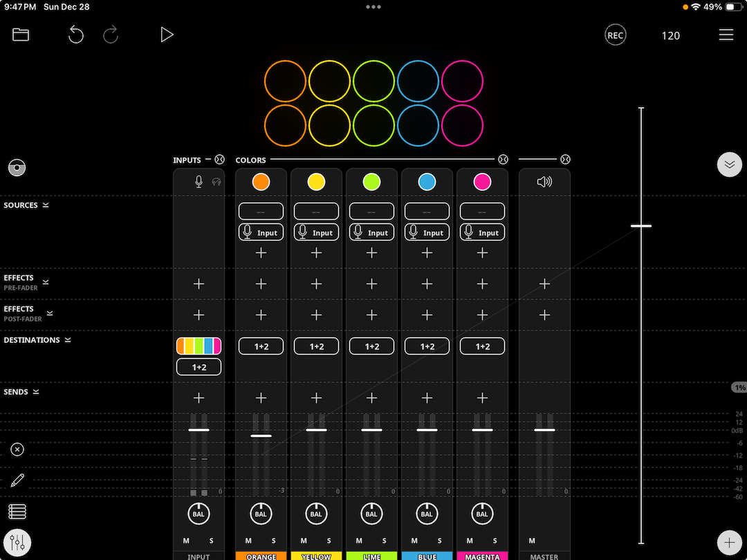The image size is (747, 560).
Task: Add a send on Magenta channel
Action: pos(482,398)
